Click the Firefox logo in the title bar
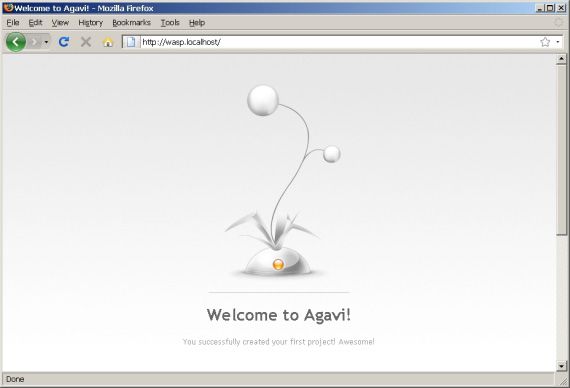 (x=8, y=8)
